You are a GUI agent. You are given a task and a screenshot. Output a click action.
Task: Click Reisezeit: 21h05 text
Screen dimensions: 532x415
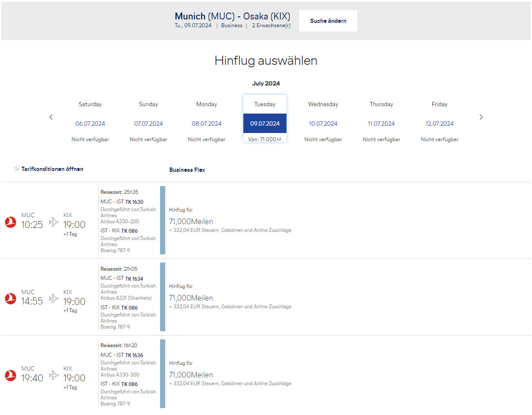(119, 269)
